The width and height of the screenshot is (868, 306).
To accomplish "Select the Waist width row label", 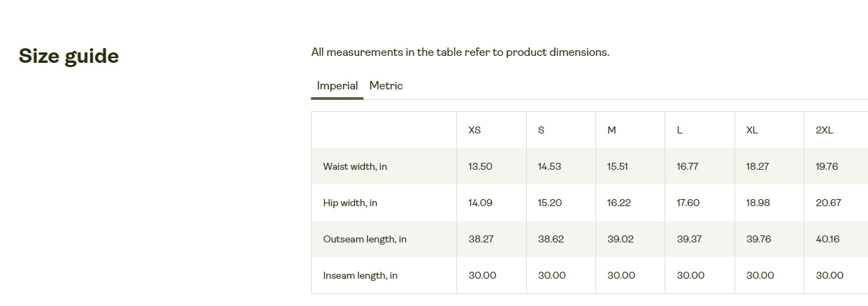I will click(x=355, y=166).
